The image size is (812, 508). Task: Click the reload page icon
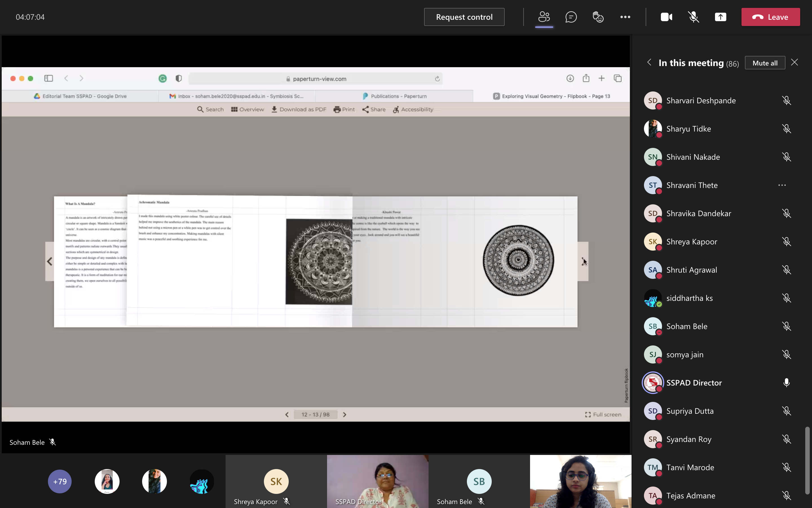tap(437, 79)
